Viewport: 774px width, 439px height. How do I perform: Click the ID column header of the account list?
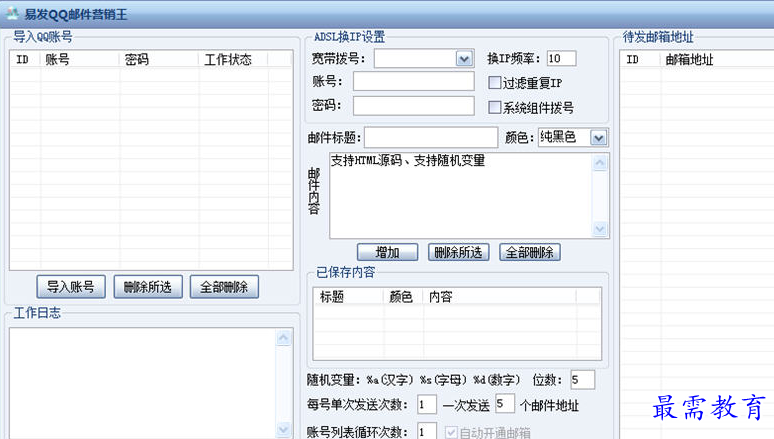26,60
